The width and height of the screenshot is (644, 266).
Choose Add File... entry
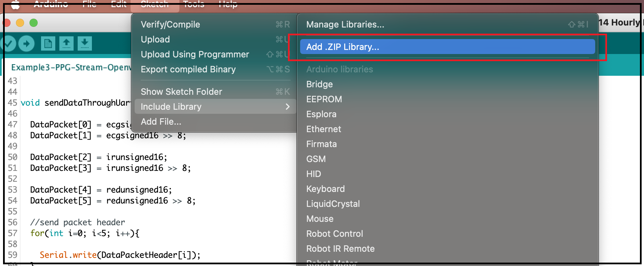pos(215,122)
